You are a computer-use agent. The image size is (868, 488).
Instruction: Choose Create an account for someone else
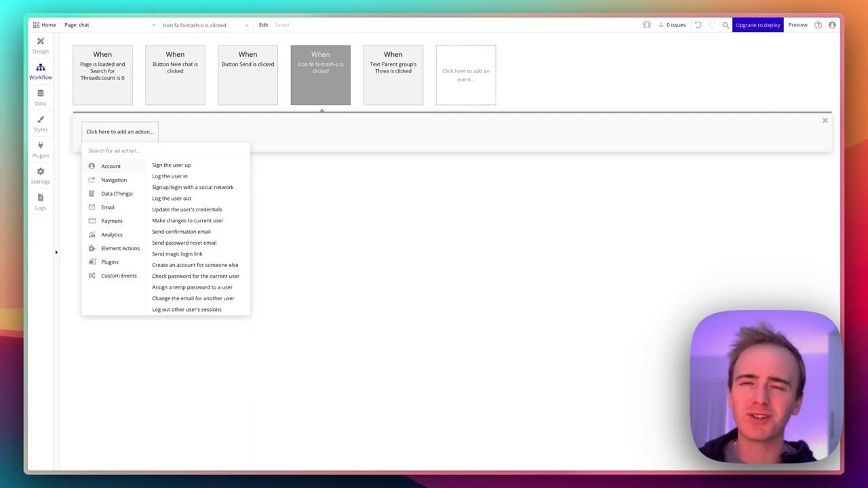[x=195, y=265]
